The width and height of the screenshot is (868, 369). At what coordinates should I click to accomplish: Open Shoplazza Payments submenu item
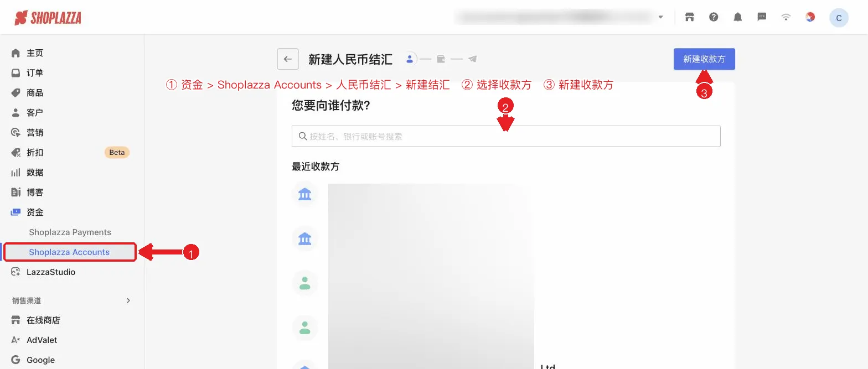click(x=70, y=232)
